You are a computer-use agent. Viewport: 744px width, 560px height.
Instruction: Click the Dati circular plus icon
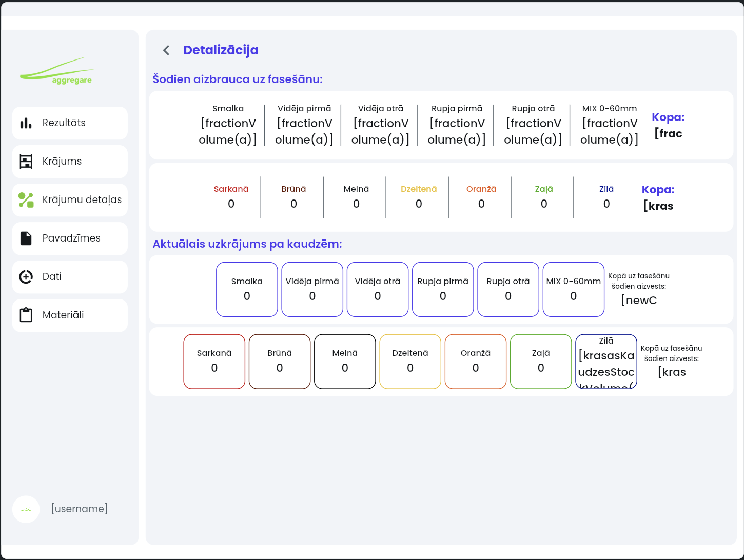tap(26, 277)
